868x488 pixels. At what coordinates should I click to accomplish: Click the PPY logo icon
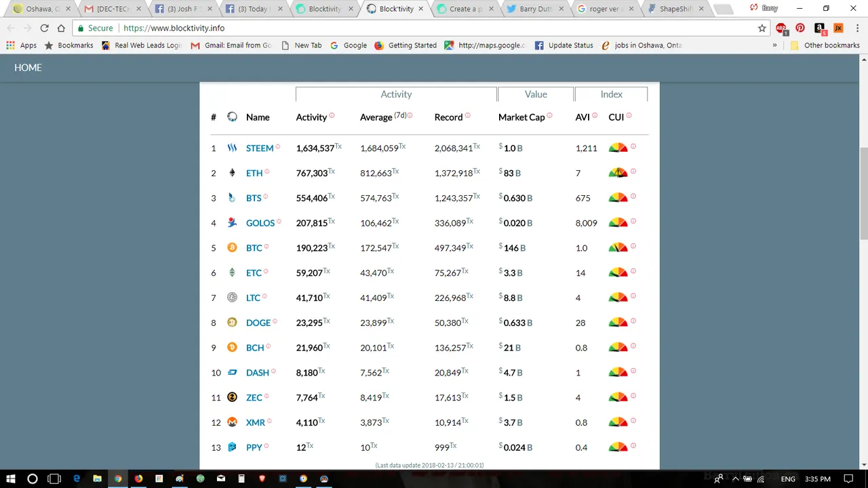(232, 447)
